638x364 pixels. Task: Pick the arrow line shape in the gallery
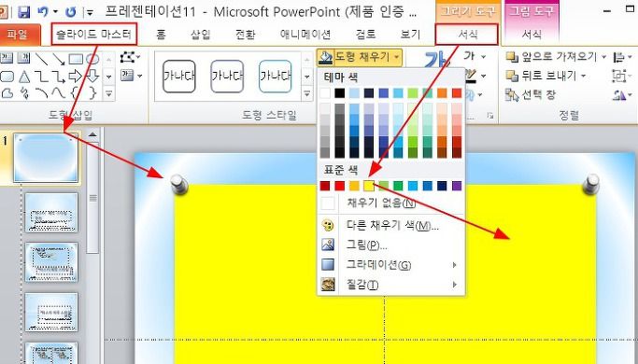tap(59, 59)
